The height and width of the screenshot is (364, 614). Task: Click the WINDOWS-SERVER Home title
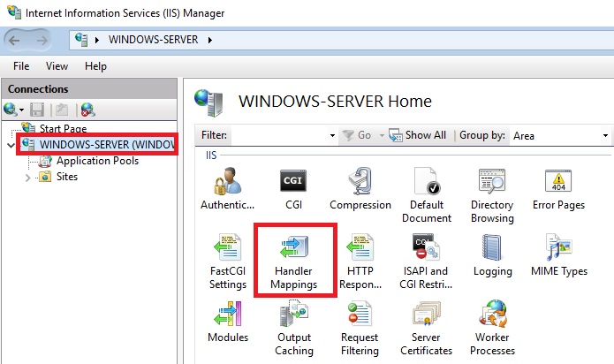[335, 102]
